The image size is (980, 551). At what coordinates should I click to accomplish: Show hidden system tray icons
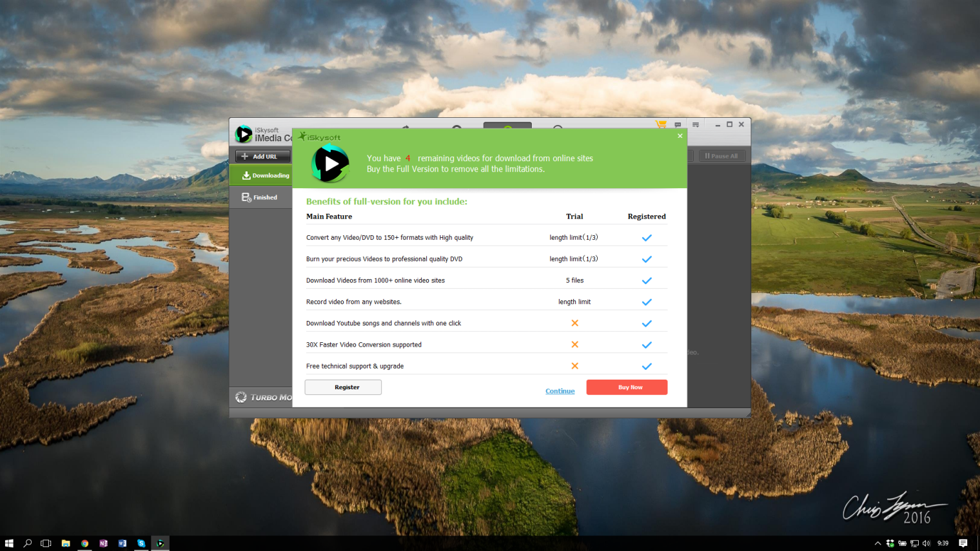click(877, 543)
